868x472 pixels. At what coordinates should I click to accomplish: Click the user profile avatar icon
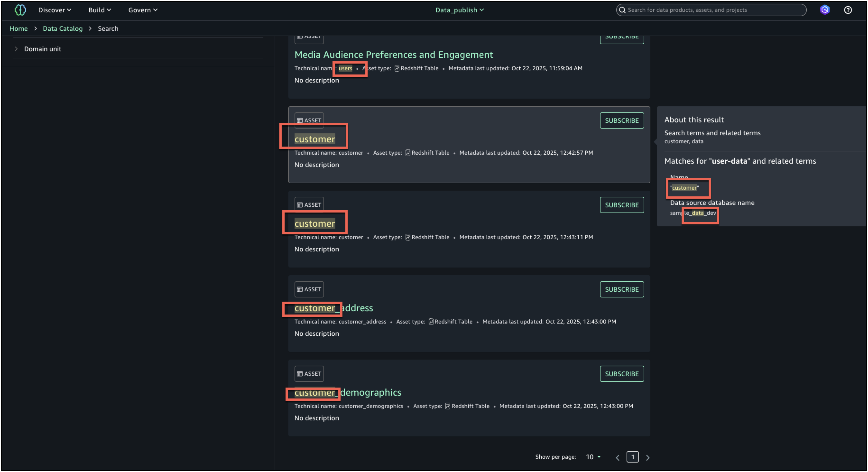pyautogui.click(x=825, y=10)
